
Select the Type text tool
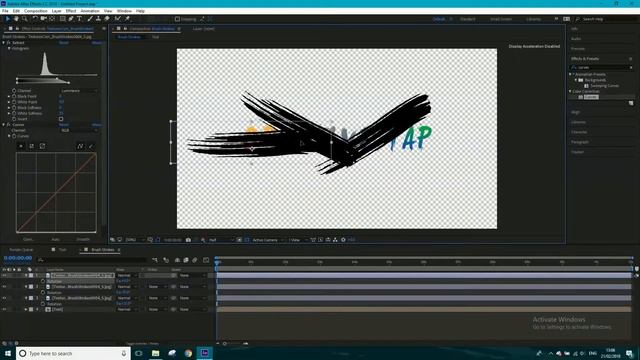pyautogui.click(x=80, y=19)
